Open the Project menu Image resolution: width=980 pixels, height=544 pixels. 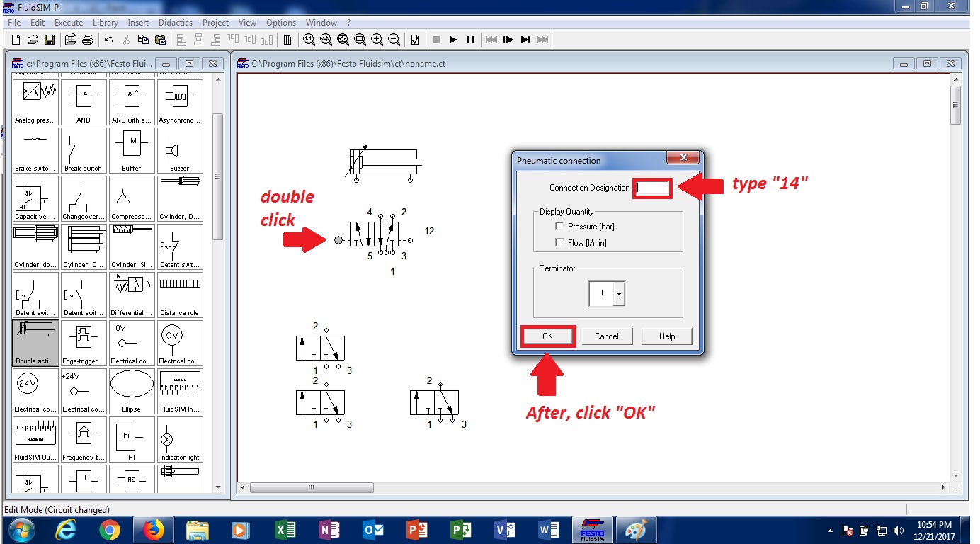[x=216, y=23]
